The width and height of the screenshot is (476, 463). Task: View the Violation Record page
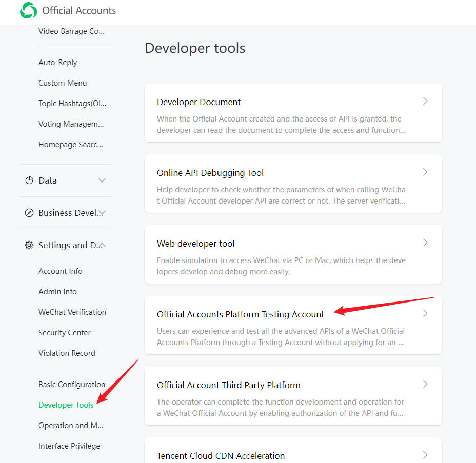(x=67, y=353)
